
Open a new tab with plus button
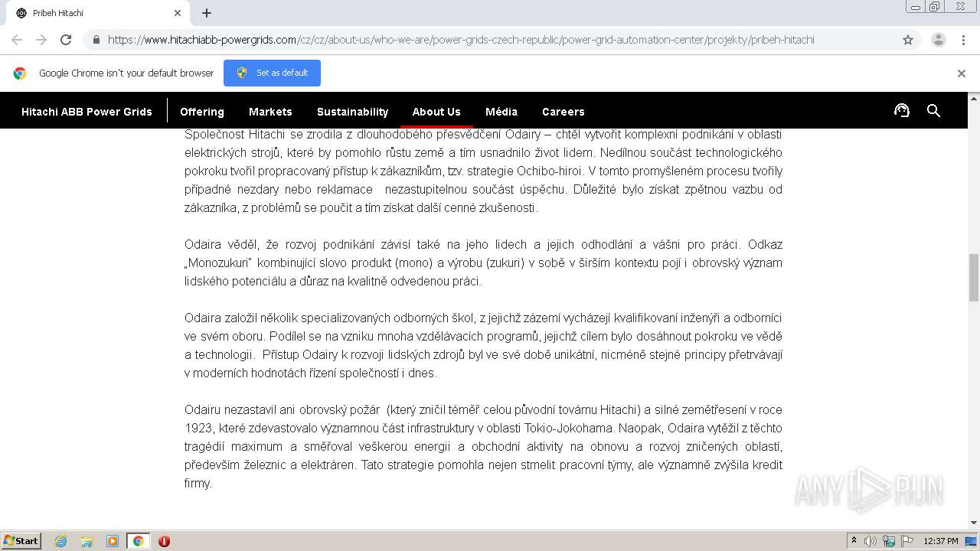point(207,13)
